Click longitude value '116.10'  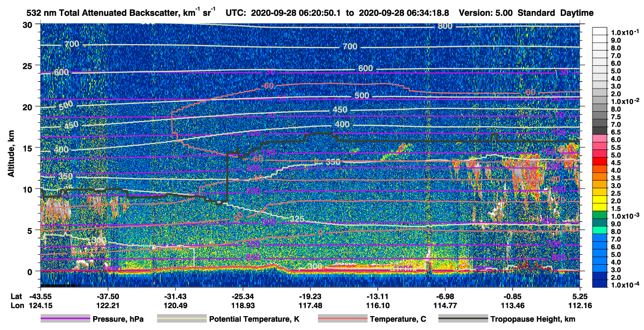pyautogui.click(x=378, y=305)
